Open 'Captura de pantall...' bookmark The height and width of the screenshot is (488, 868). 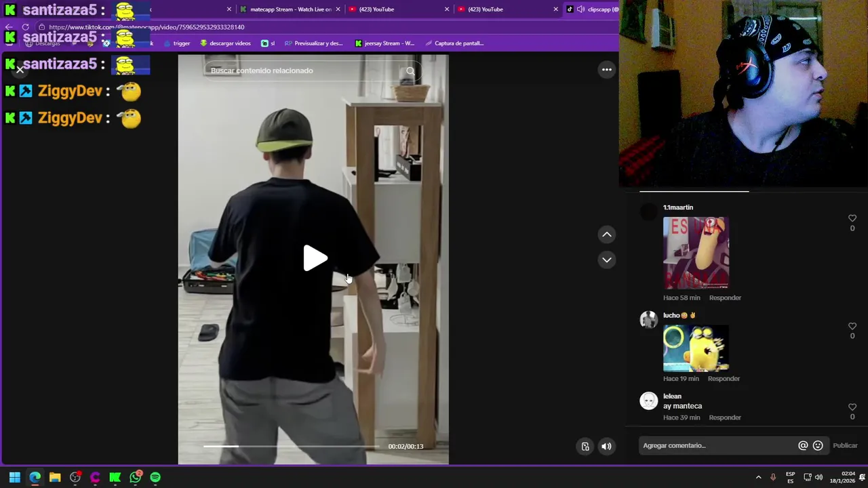click(454, 43)
